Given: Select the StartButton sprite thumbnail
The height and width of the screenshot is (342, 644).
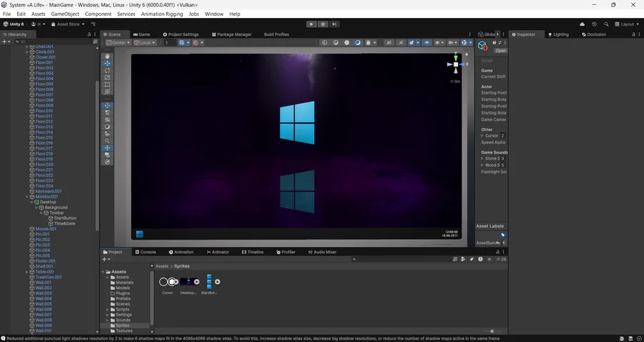Looking at the screenshot, I should [x=209, y=282].
